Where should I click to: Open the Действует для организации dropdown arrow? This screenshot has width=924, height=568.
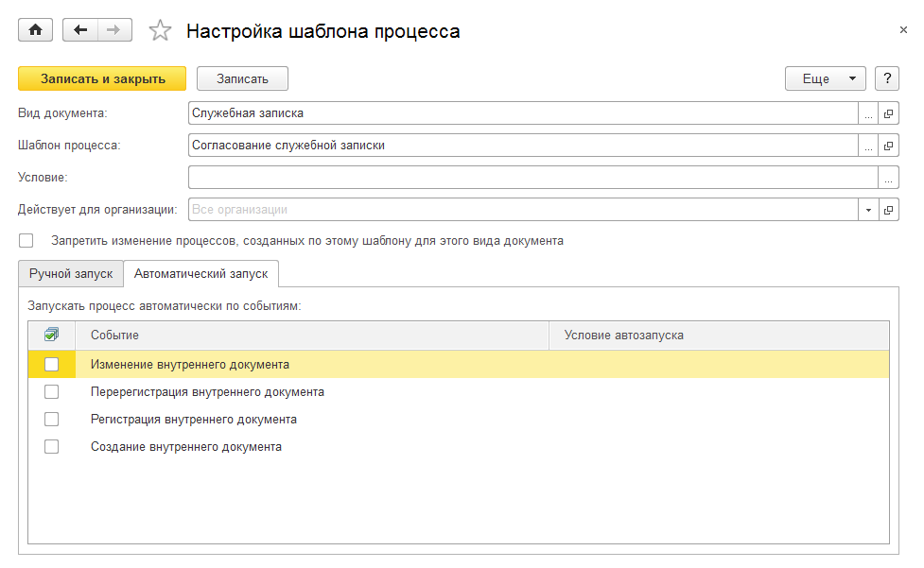point(868,210)
